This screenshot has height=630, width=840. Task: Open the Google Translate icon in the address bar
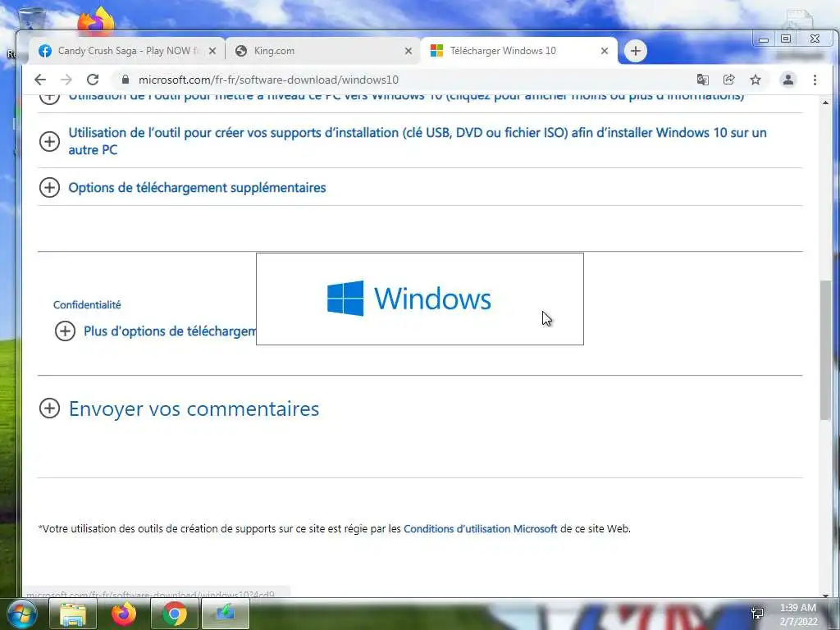point(702,80)
